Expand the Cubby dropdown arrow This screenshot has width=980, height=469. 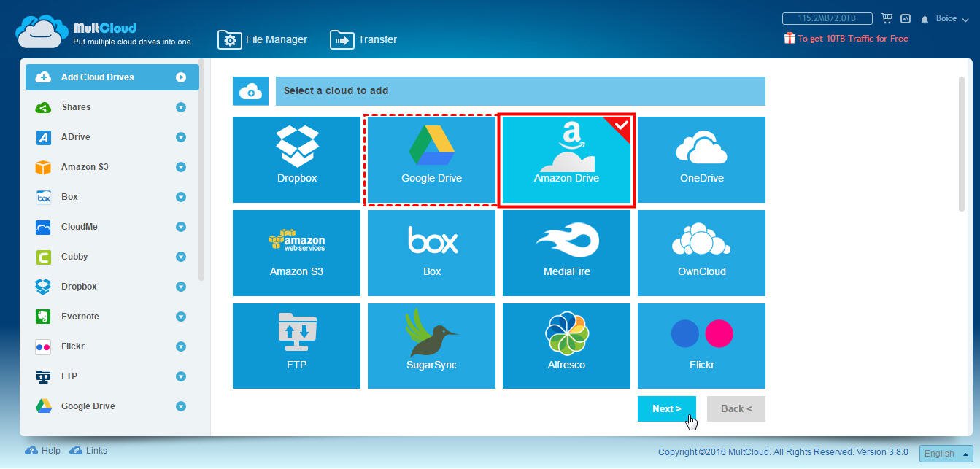(181, 257)
